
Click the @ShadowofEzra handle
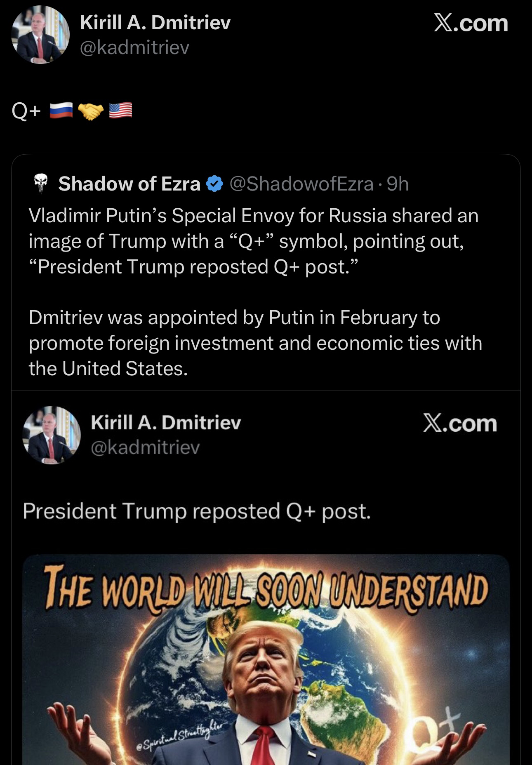[x=301, y=184]
